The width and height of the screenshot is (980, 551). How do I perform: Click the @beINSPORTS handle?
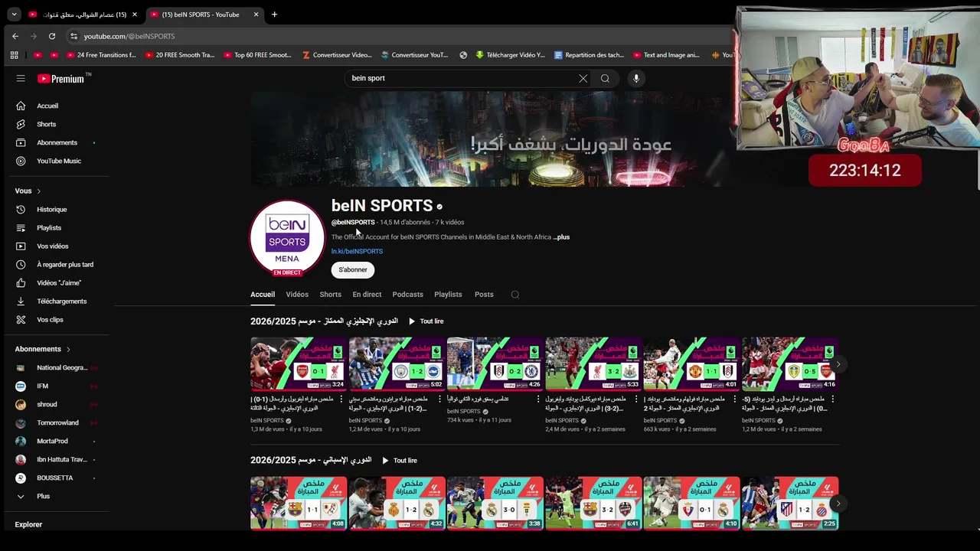pyautogui.click(x=353, y=223)
